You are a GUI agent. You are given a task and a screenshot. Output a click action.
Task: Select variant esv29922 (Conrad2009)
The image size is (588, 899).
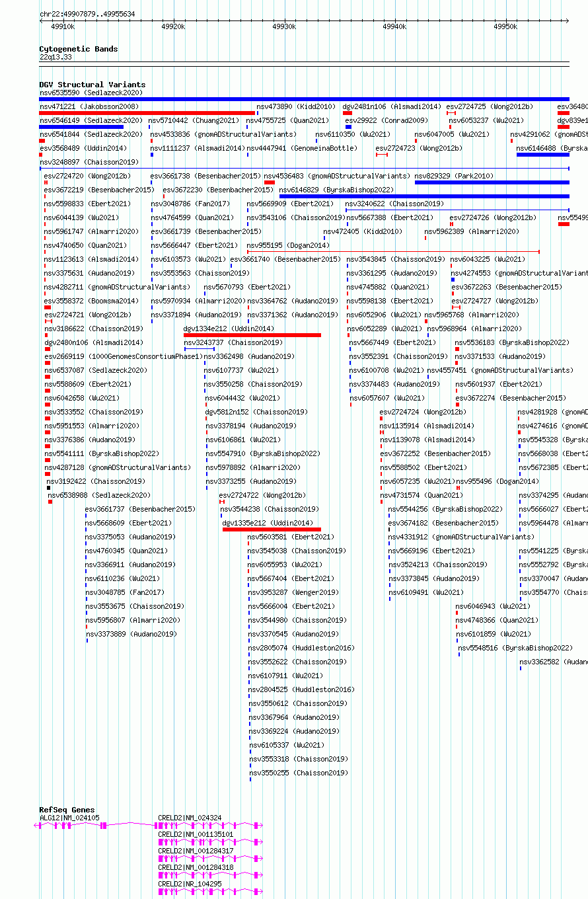386,120
